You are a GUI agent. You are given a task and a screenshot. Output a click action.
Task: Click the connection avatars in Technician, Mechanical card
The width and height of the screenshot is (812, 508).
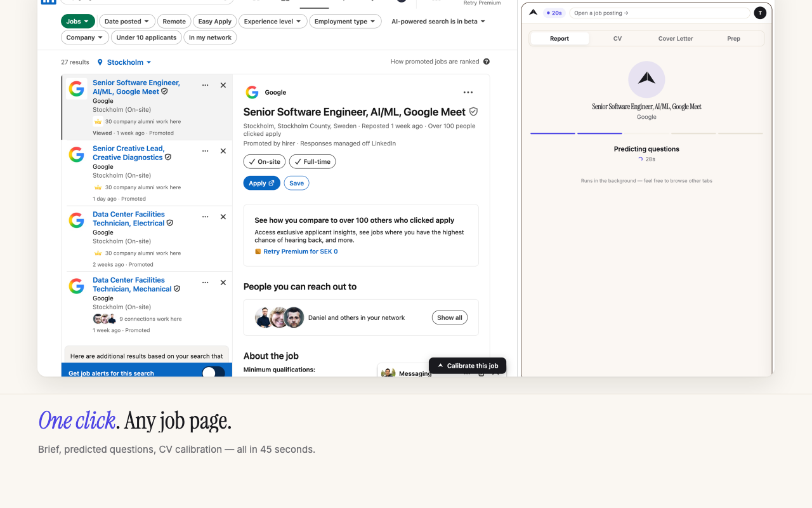tap(105, 319)
